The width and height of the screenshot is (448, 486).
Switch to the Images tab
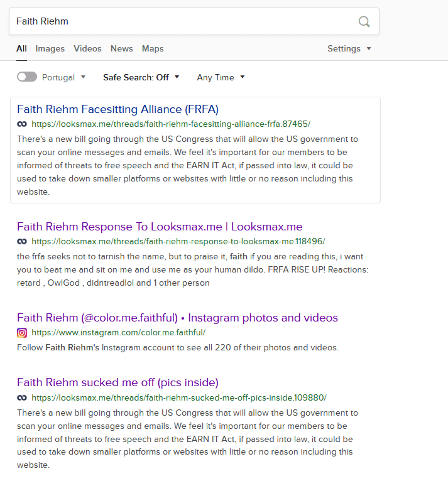click(x=50, y=48)
